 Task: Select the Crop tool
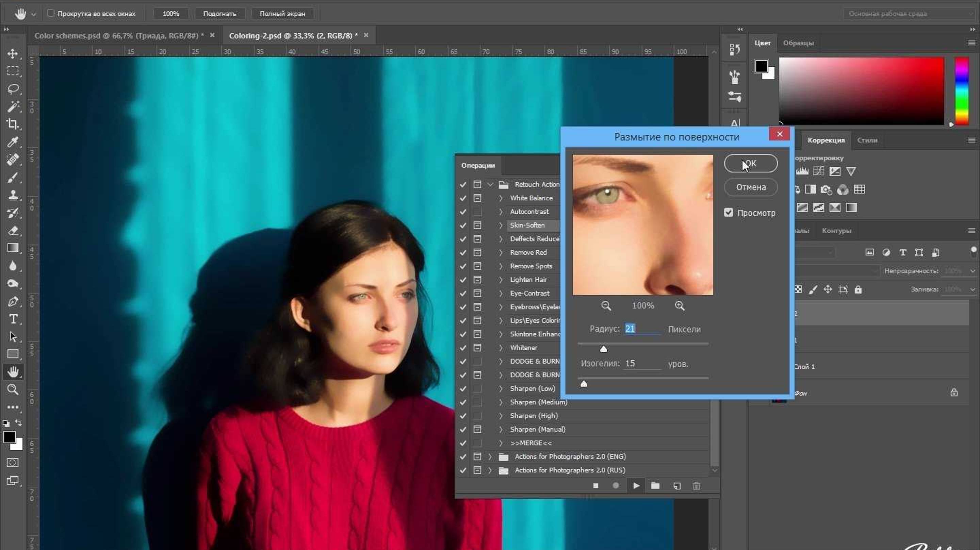tap(13, 124)
